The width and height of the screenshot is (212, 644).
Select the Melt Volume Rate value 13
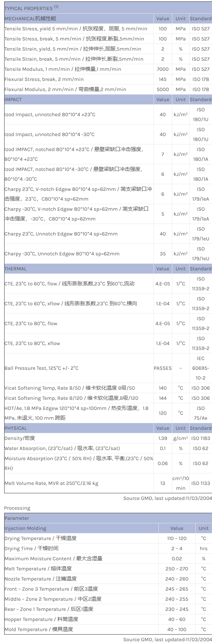click(163, 483)
